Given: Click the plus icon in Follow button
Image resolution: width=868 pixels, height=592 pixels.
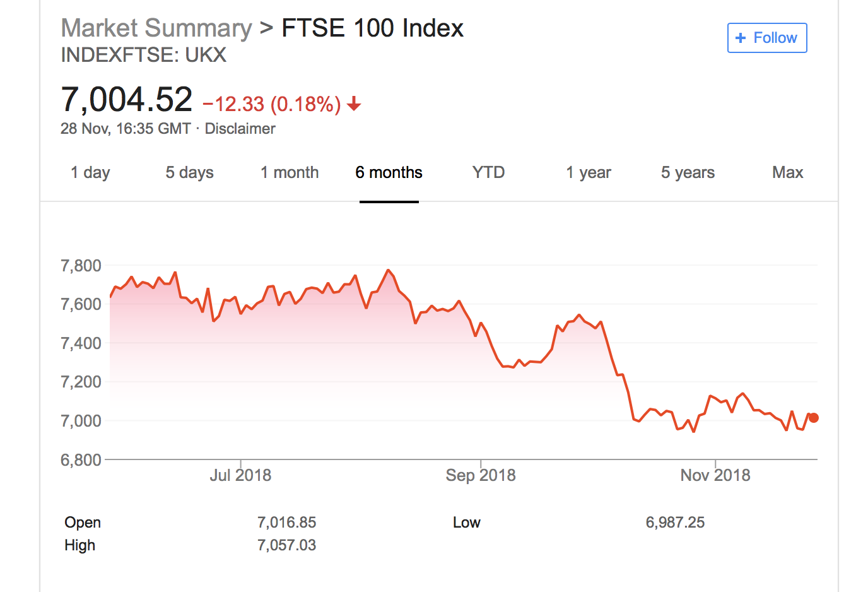Looking at the screenshot, I should (741, 38).
